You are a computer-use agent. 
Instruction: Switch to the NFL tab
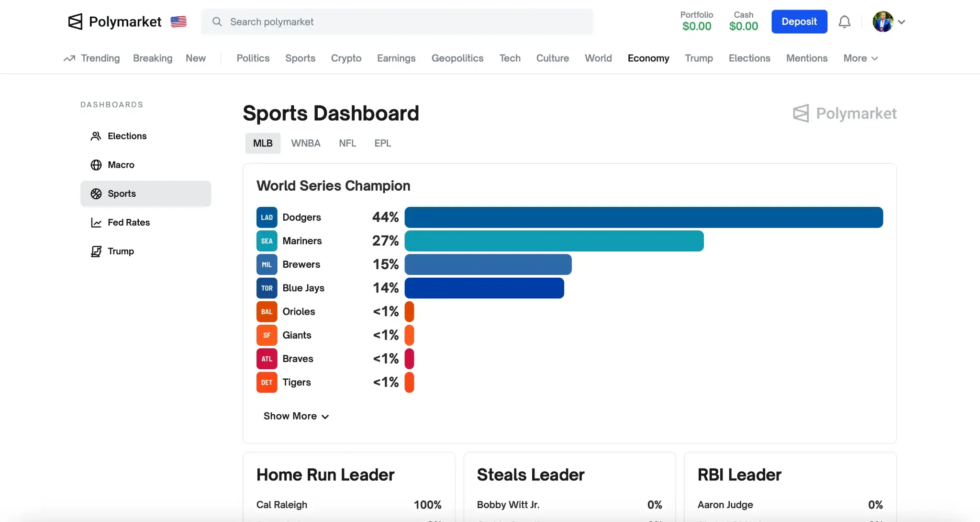pos(347,143)
